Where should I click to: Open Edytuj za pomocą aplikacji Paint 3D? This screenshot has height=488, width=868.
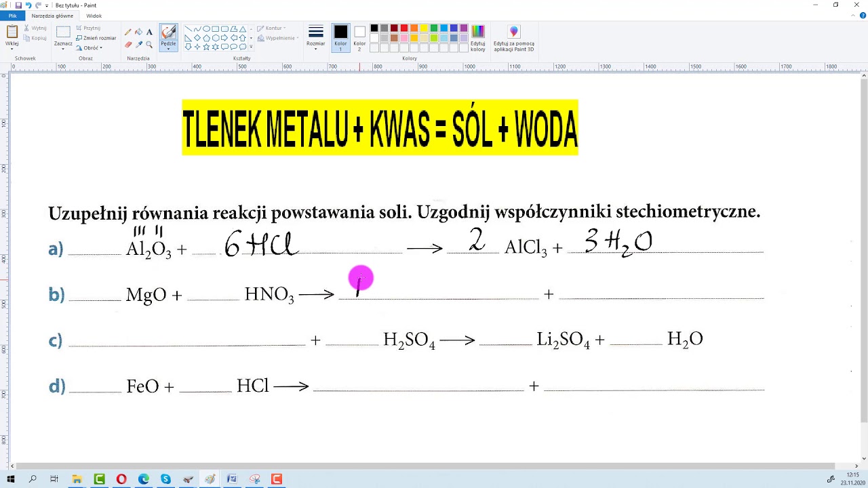coord(513,39)
